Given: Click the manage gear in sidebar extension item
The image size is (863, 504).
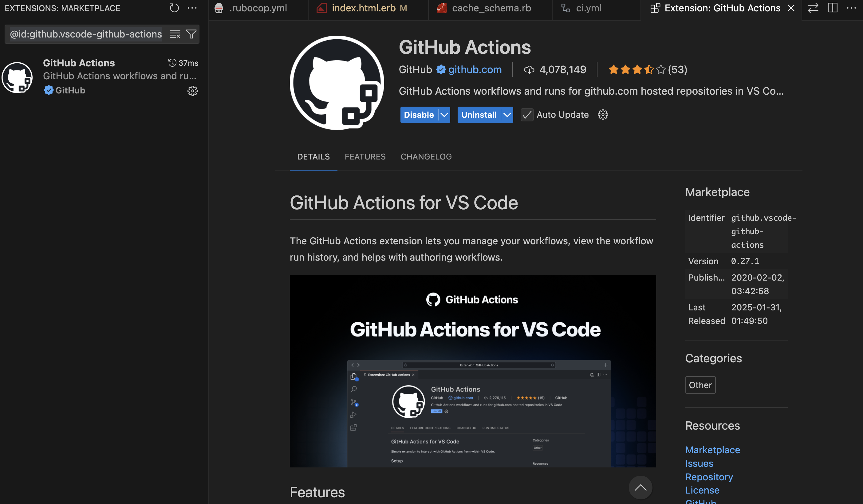Looking at the screenshot, I should [192, 91].
